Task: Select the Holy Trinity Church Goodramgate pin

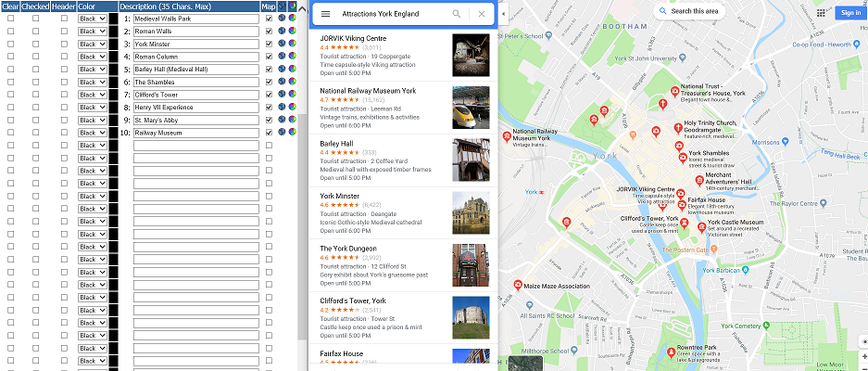Action: click(677, 128)
